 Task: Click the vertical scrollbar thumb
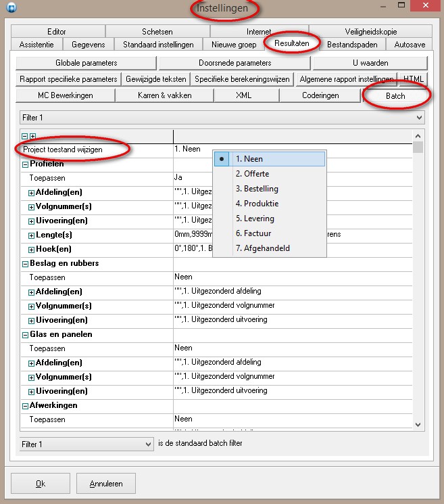point(418,147)
